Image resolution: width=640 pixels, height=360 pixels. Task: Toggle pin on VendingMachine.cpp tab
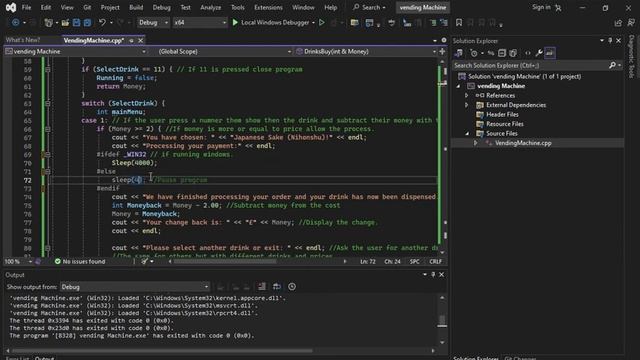(x=131, y=40)
